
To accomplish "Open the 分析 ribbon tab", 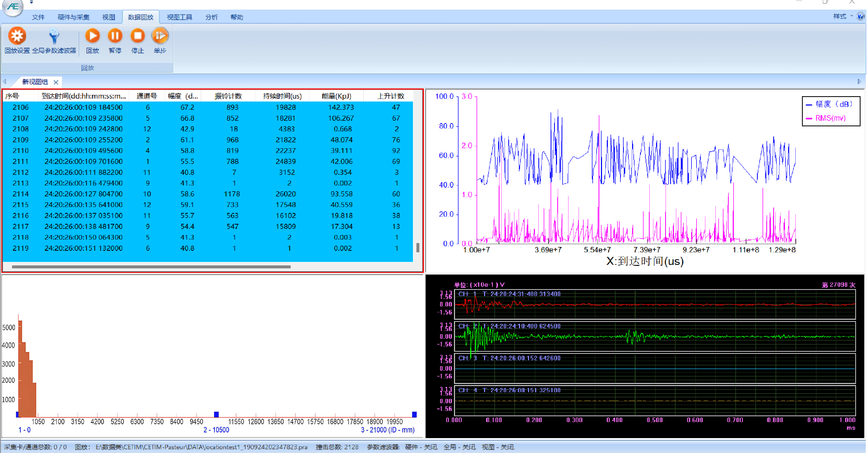I will (212, 17).
